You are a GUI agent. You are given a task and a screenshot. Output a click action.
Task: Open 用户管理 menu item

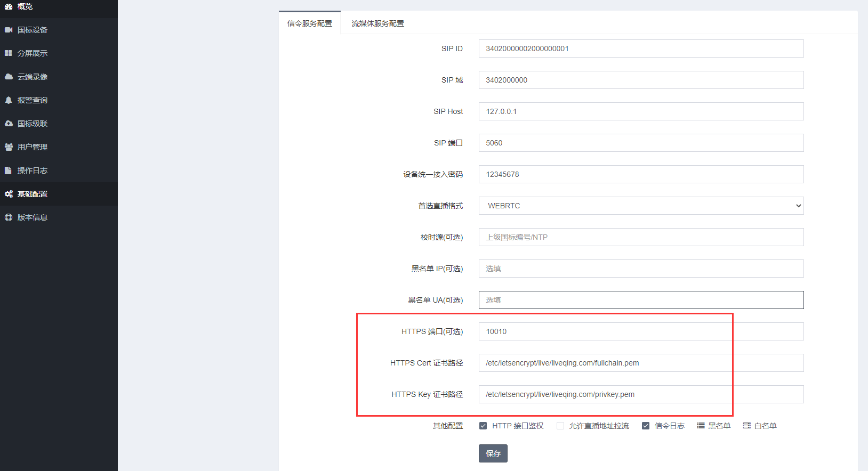tap(59, 147)
